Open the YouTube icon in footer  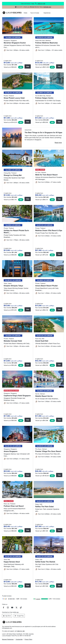click(x=12, y=607)
